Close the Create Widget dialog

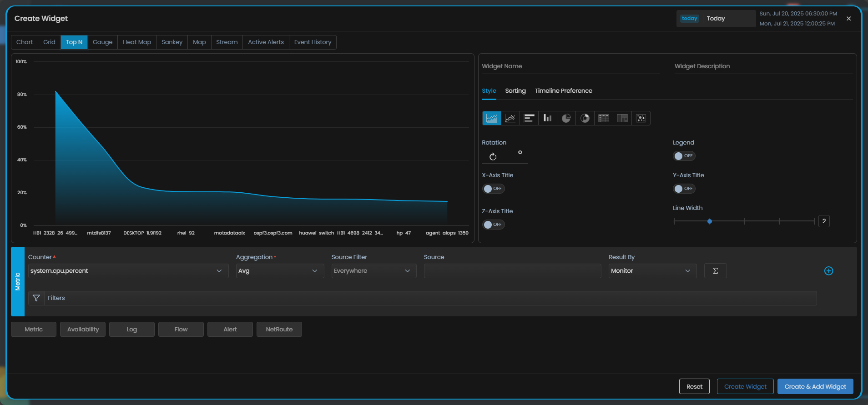849,19
